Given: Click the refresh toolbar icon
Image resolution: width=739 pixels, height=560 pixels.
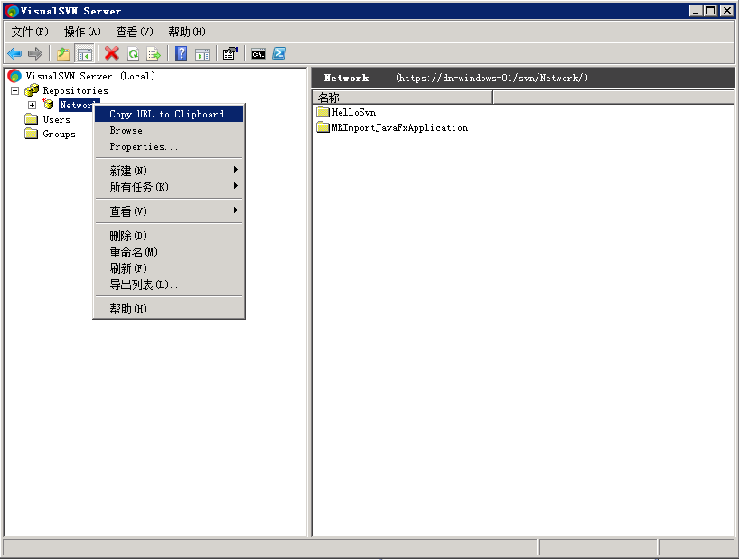Looking at the screenshot, I should coord(134,53).
